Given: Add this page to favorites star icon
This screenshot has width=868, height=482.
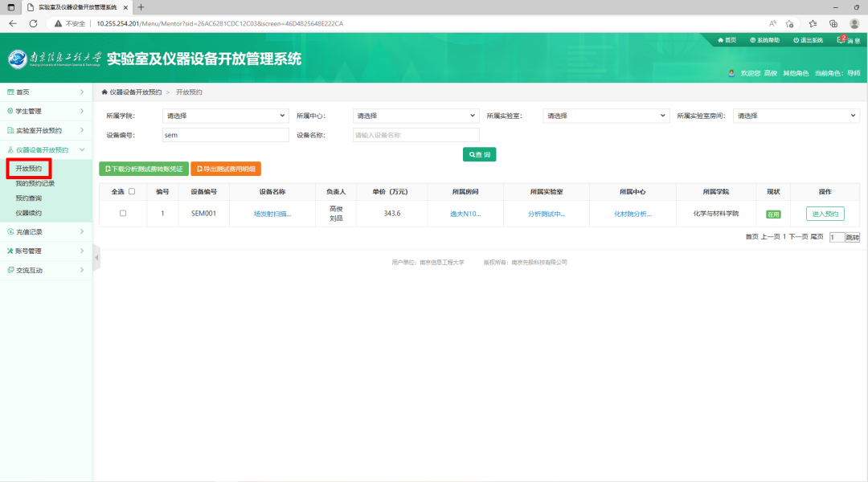Looking at the screenshot, I should [790, 24].
